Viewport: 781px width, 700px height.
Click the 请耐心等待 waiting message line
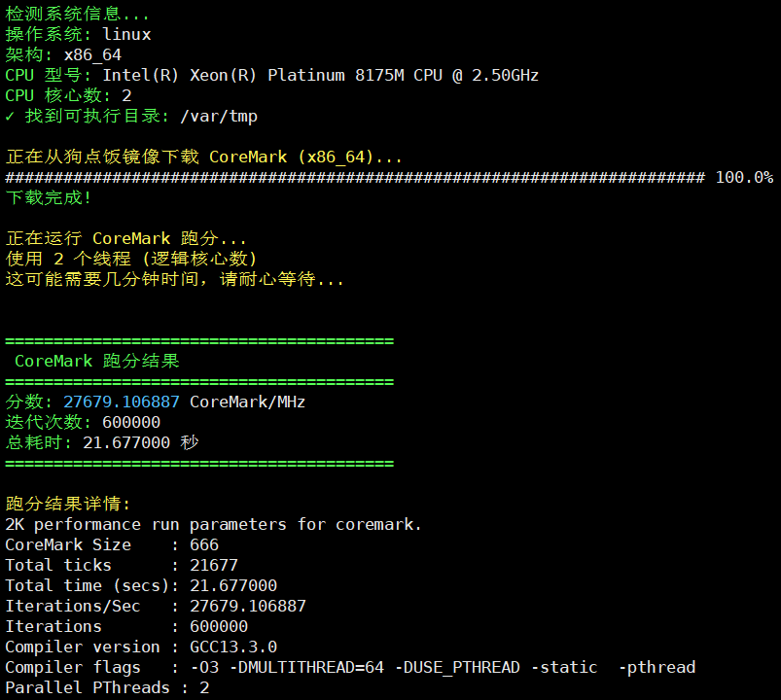pos(175,279)
